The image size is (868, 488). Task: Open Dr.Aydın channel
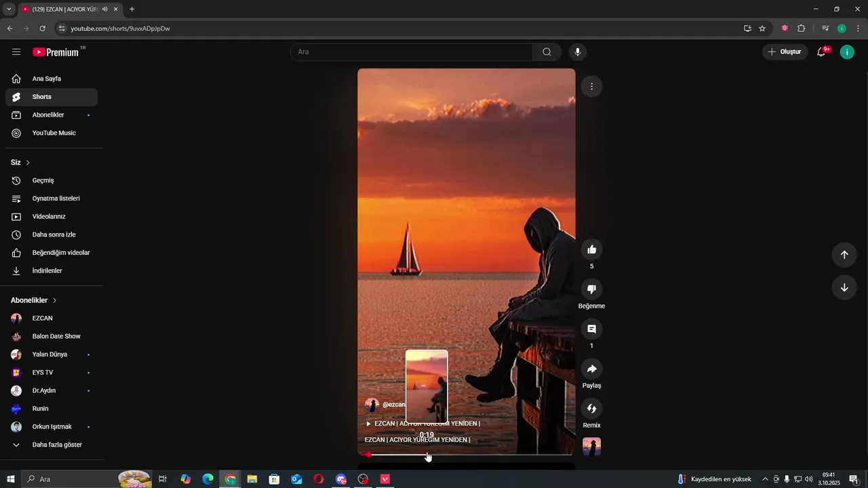[x=52, y=390]
